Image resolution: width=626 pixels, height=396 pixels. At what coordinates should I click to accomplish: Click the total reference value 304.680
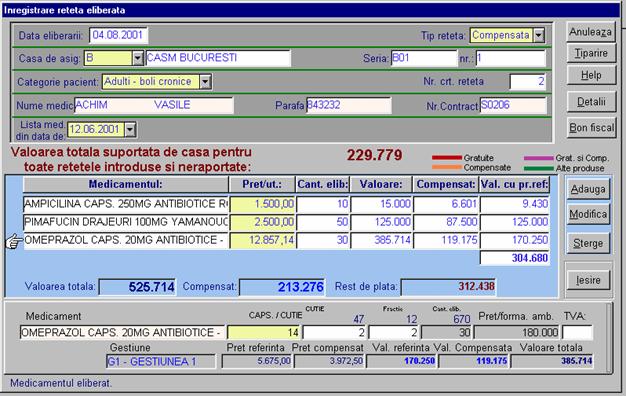[x=515, y=258]
